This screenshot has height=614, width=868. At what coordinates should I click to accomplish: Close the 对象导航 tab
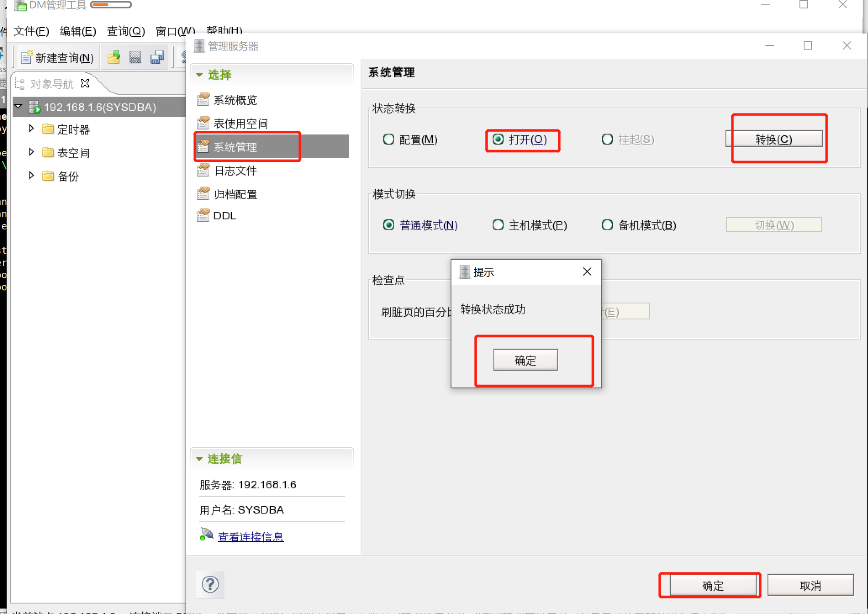coord(85,83)
